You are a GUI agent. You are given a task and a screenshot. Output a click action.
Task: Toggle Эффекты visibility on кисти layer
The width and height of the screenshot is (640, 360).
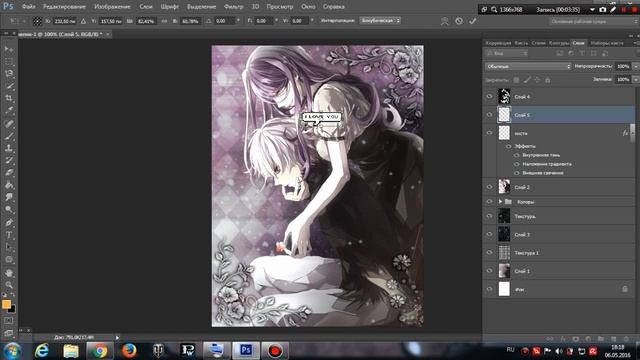coord(509,146)
